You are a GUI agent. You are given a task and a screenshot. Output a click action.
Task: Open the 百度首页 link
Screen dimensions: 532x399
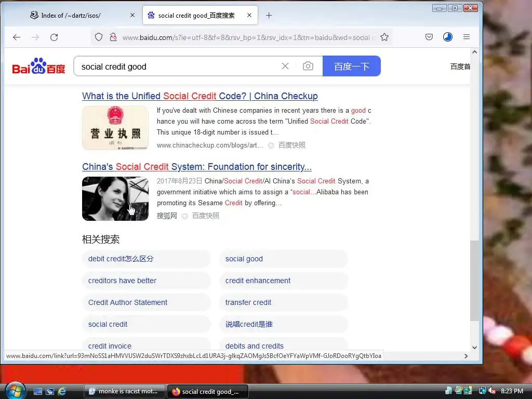[460, 66]
